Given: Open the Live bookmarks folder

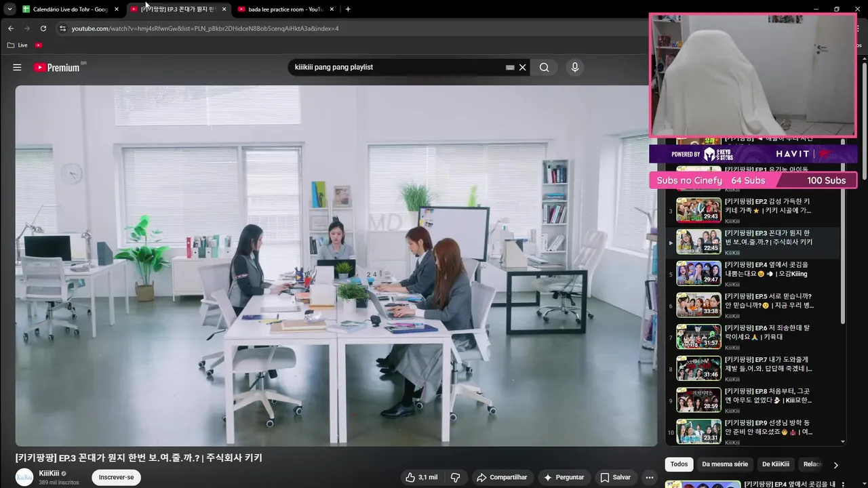Looking at the screenshot, I should point(18,45).
